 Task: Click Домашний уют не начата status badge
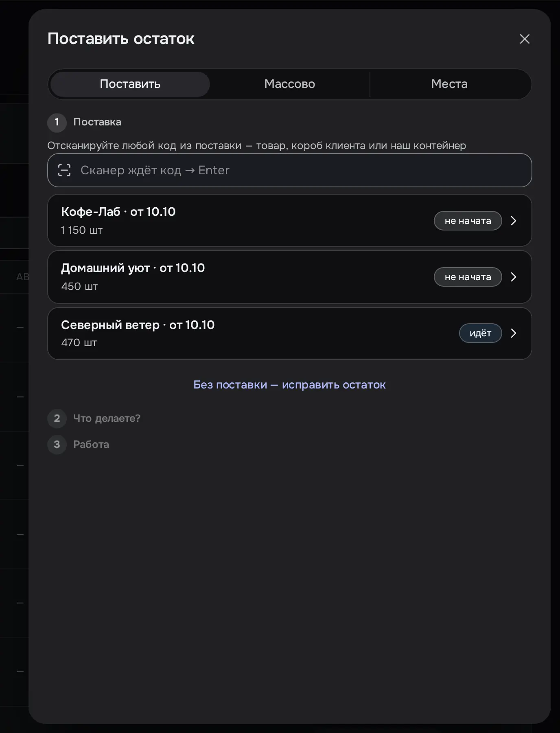coord(468,277)
